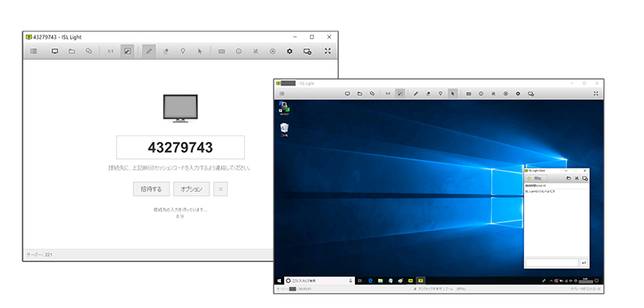Image resolution: width=644 pixels, height=308 pixels.
Task: Open gear settings in waiting window toolbar
Action: [x=290, y=52]
